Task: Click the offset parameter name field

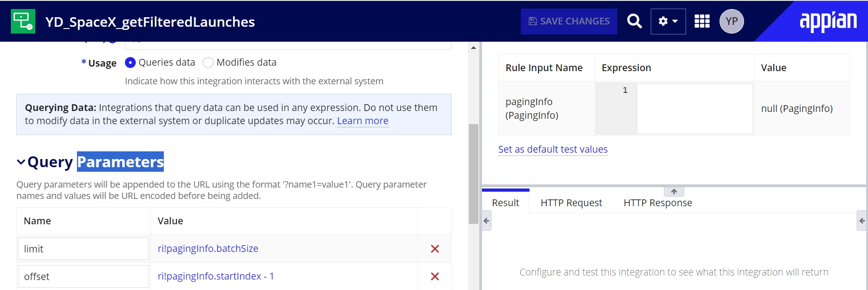Action: click(83, 276)
